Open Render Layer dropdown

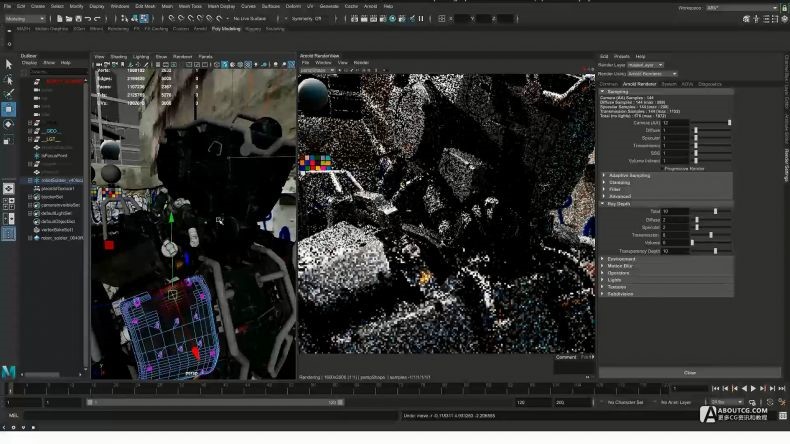pos(645,65)
